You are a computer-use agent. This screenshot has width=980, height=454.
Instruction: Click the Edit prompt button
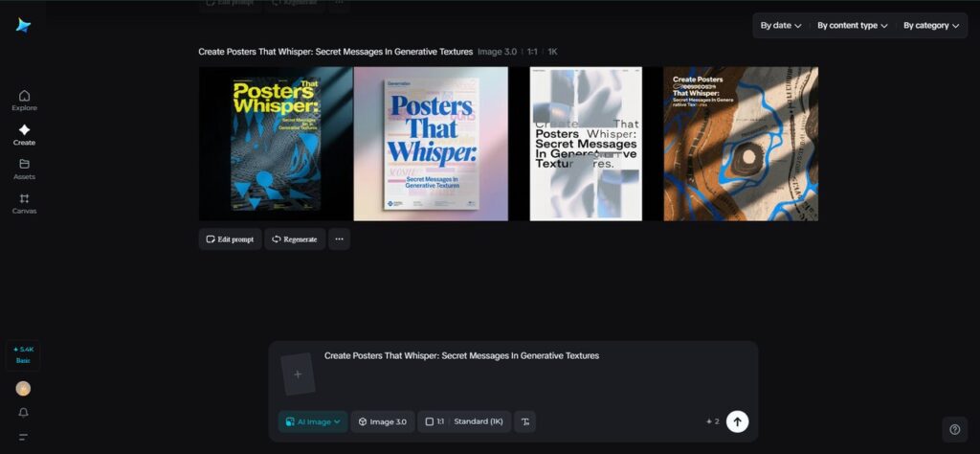pos(230,239)
